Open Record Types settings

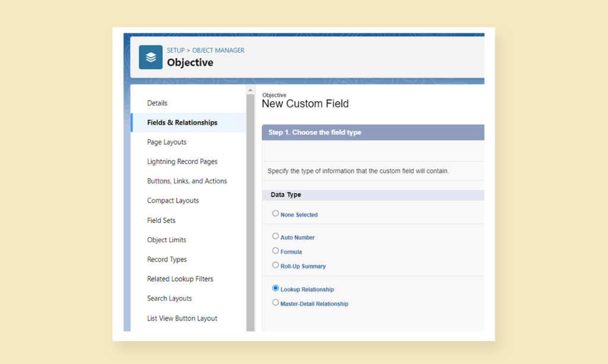167,259
